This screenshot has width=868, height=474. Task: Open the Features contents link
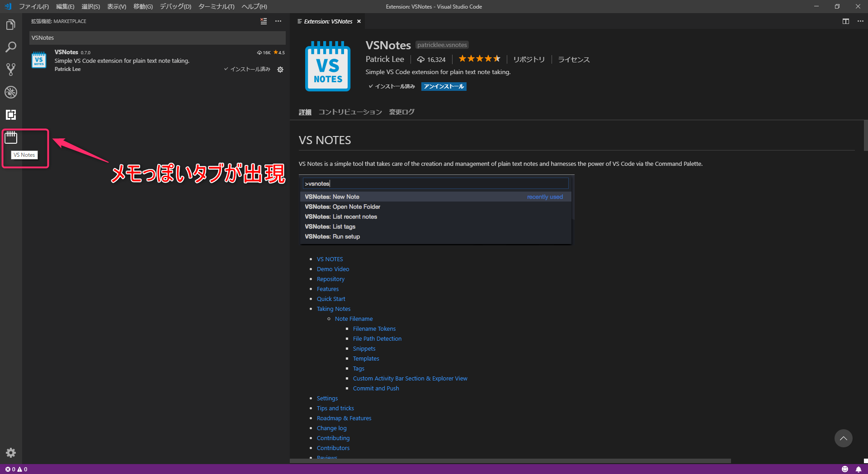click(x=328, y=289)
